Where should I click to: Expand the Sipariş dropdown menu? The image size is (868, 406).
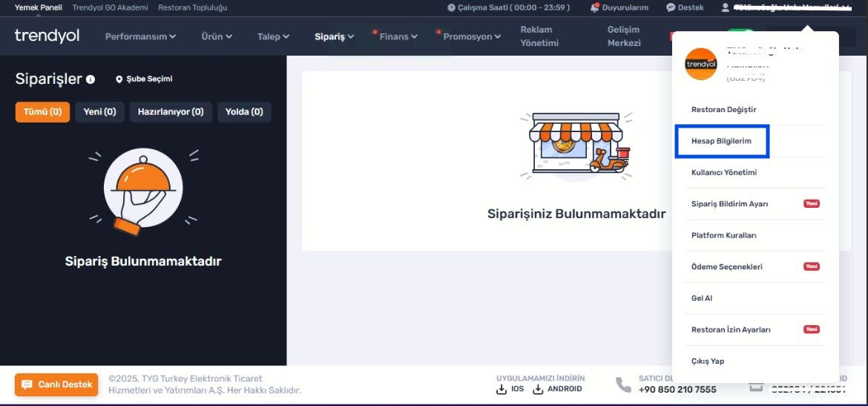tap(335, 36)
